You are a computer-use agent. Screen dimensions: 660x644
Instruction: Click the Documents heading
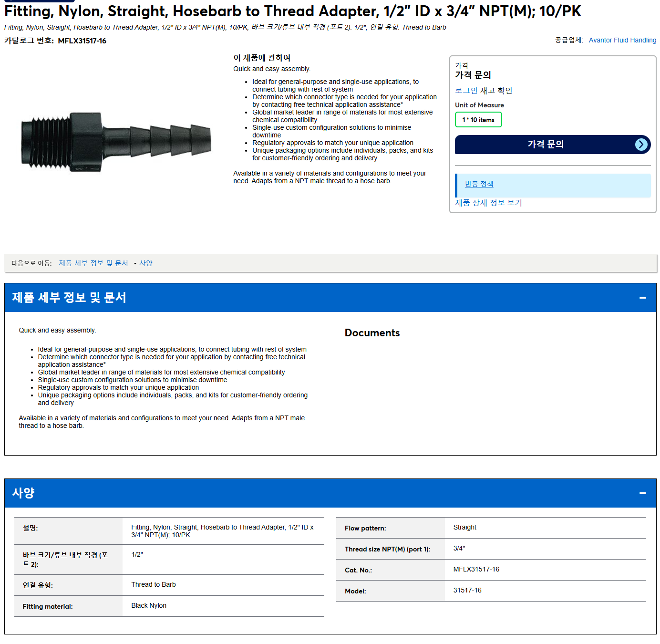[x=372, y=333]
